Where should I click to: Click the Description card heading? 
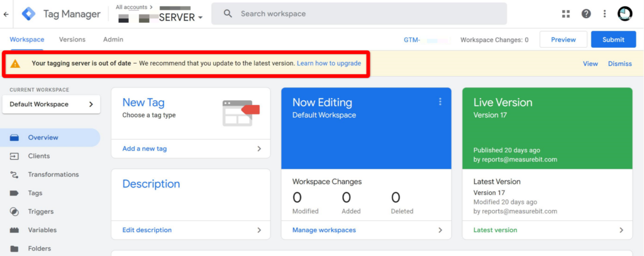click(x=151, y=184)
